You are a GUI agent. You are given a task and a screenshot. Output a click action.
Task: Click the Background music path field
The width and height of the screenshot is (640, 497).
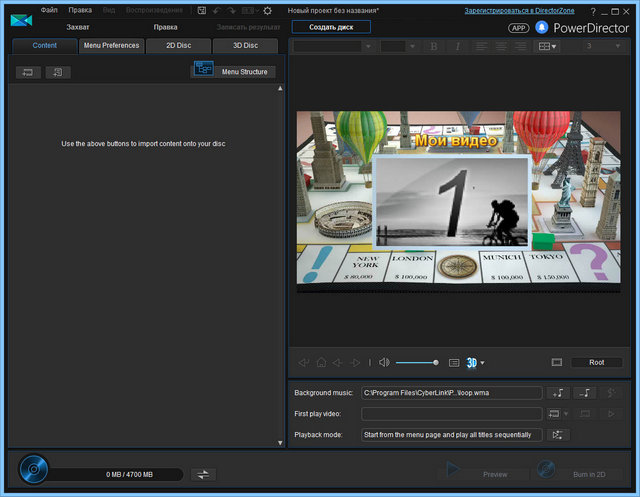[452, 393]
